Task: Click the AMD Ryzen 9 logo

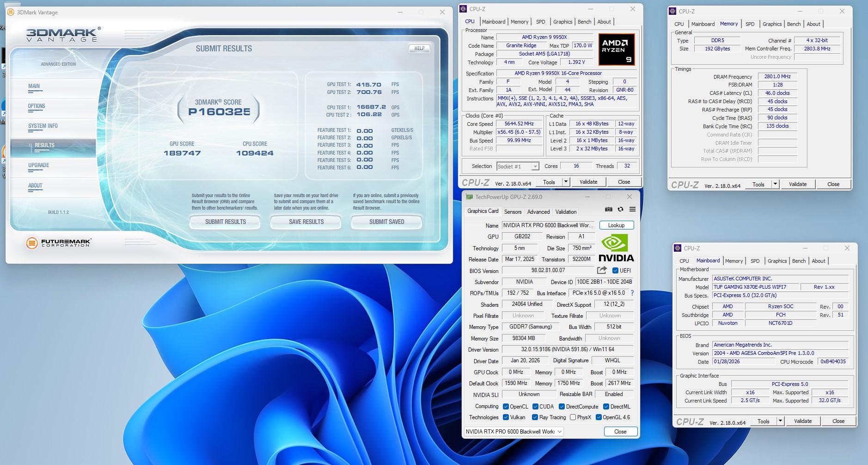Action: tap(616, 49)
